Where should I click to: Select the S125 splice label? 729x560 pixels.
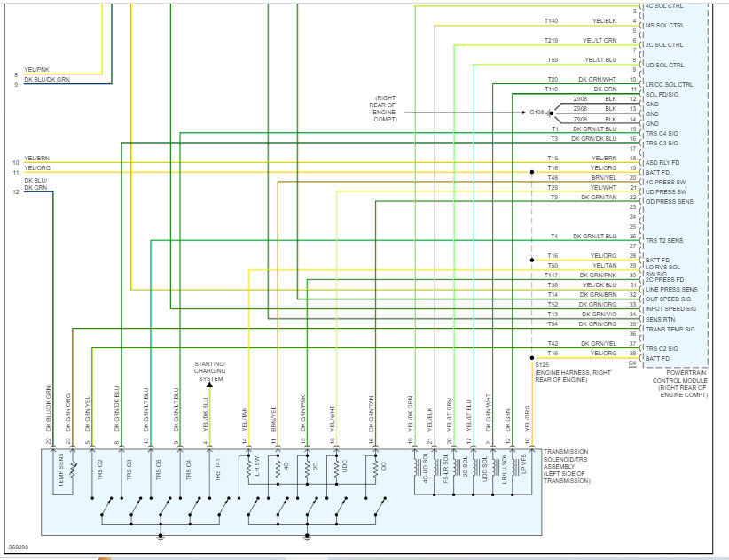pos(542,365)
